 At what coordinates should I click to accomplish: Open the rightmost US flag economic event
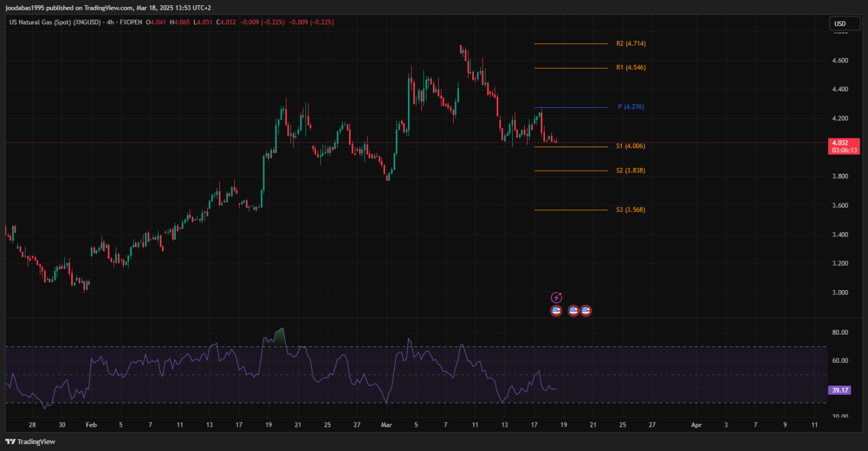tap(586, 311)
